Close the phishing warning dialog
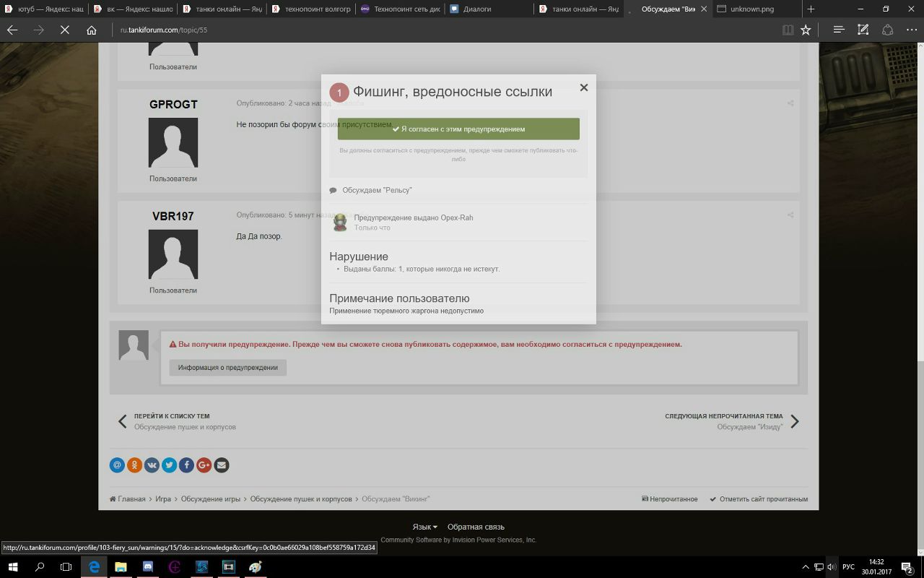This screenshot has width=924, height=578. pyautogui.click(x=584, y=87)
